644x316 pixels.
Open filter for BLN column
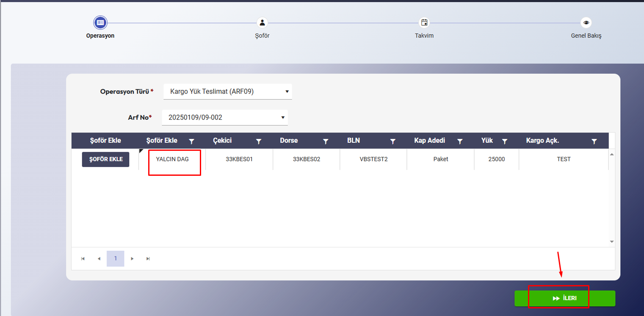[392, 141]
